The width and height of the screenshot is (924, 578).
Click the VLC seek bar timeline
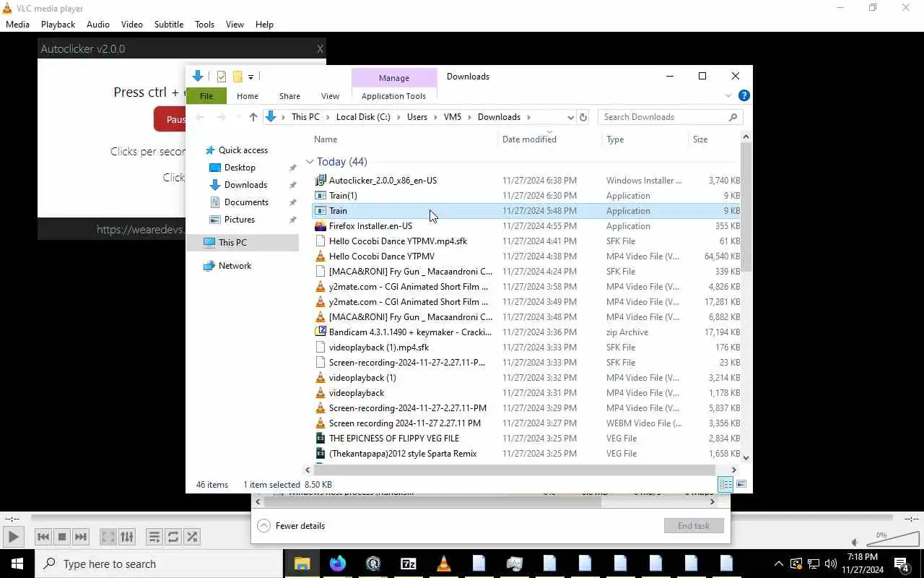point(462,518)
